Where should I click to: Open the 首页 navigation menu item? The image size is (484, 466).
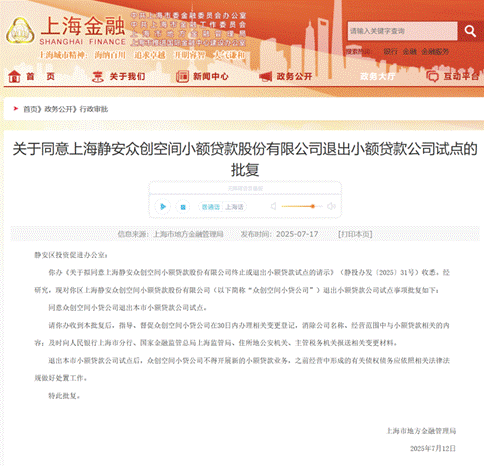(40, 76)
